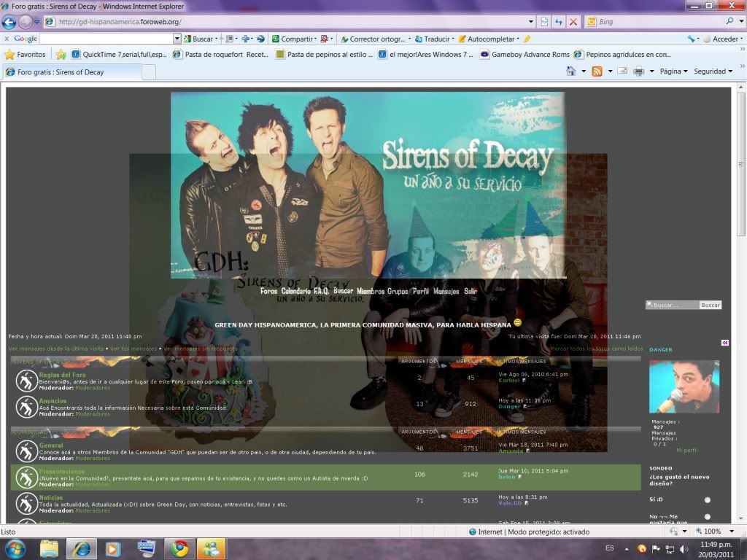This screenshot has width=747, height=560.
Task: Open the Google search box dropdown arrow
Action: pos(177,39)
